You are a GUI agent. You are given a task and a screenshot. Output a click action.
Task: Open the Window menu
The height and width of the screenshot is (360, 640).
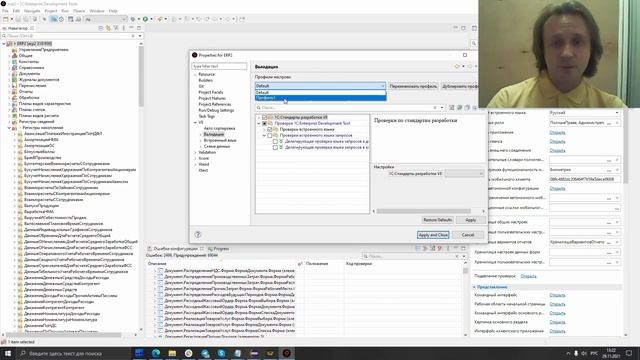(x=97, y=11)
